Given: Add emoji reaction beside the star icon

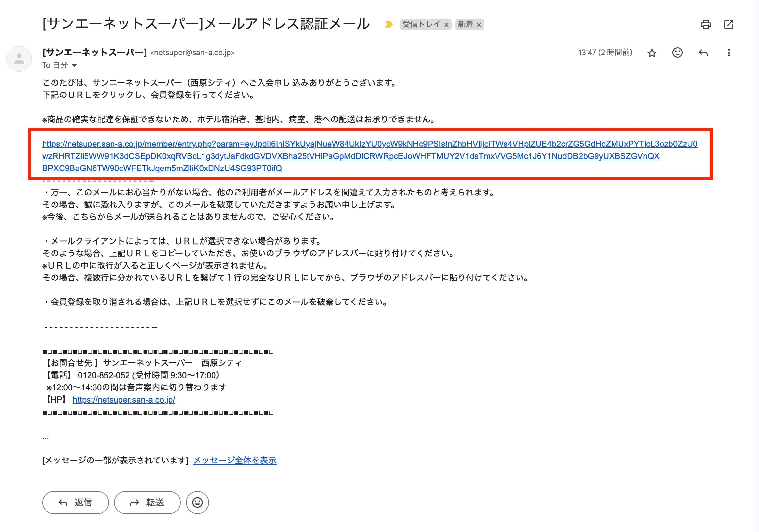Looking at the screenshot, I should click(x=677, y=53).
